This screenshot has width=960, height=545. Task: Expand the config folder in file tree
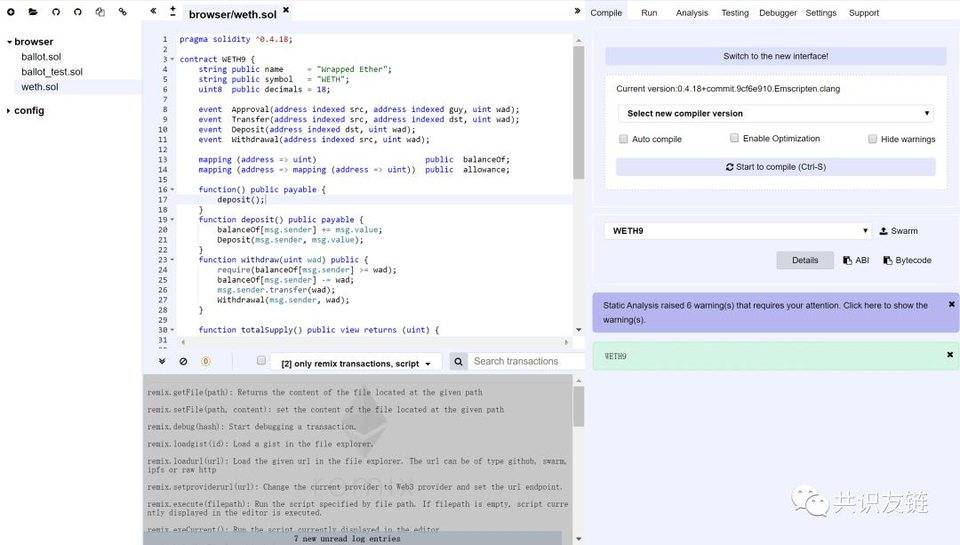coord(9,111)
